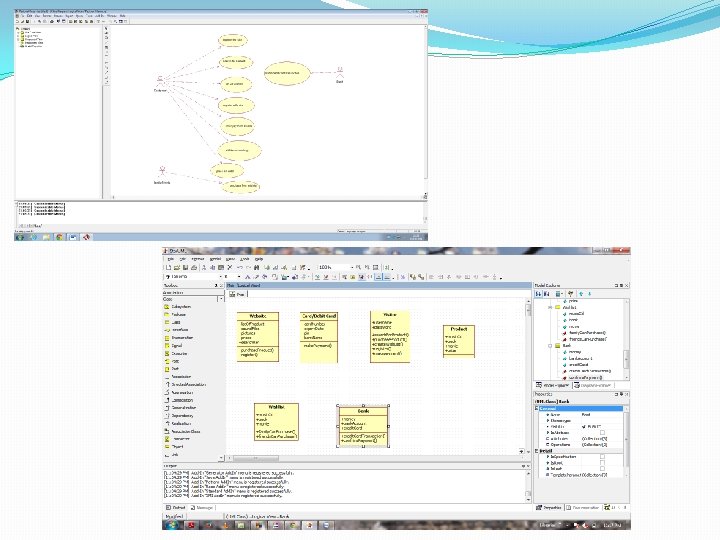Select Logical View in Rational Rose browser tree
The image size is (720, 540).
click(30, 36)
